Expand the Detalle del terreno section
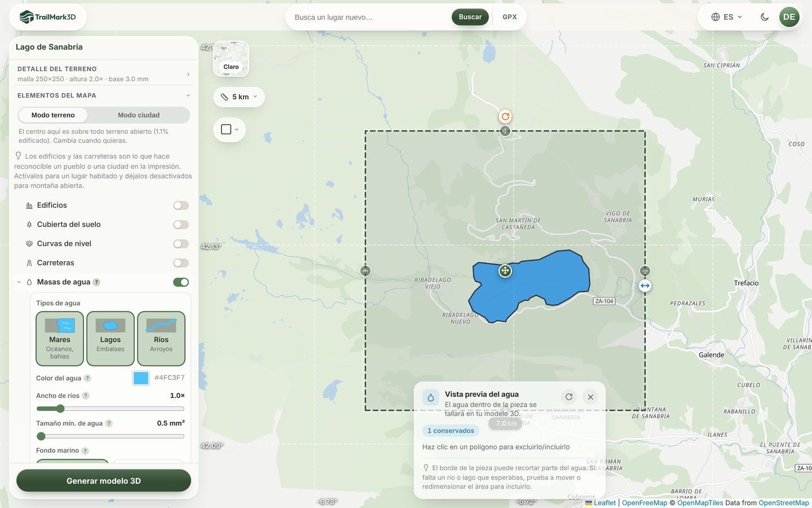The width and height of the screenshot is (812, 508). (104, 73)
